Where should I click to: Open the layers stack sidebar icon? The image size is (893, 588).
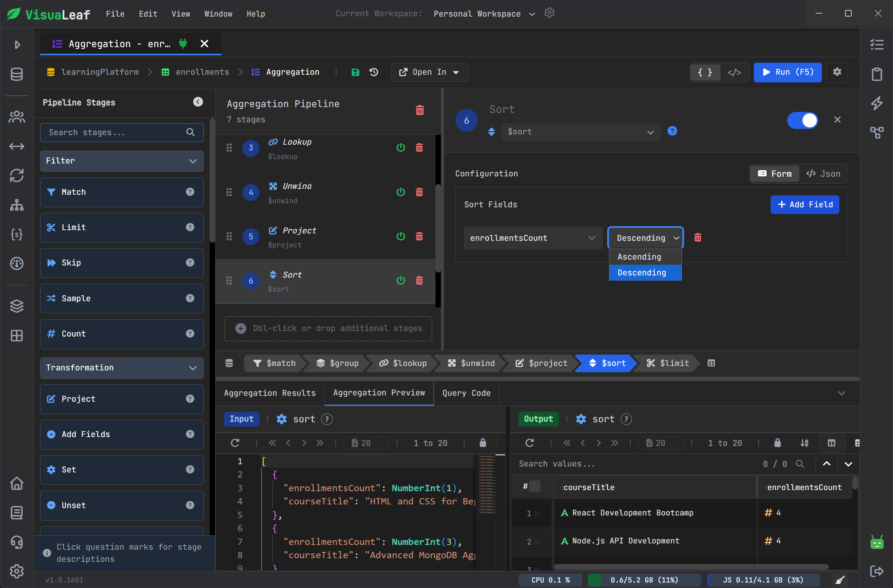(x=17, y=306)
